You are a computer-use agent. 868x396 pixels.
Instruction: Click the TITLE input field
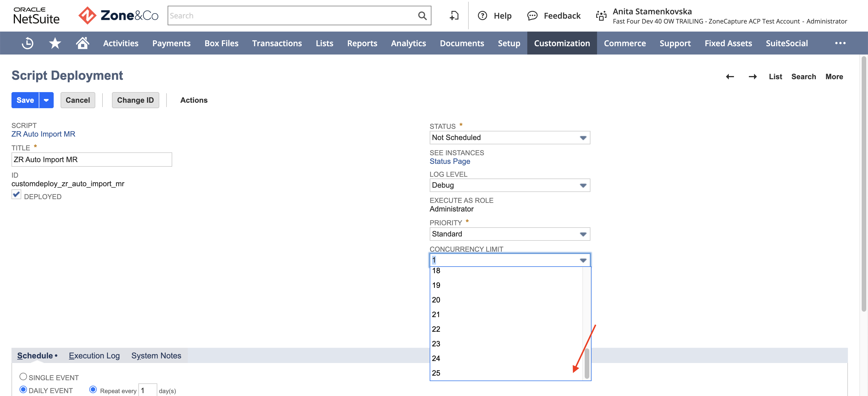coord(92,160)
